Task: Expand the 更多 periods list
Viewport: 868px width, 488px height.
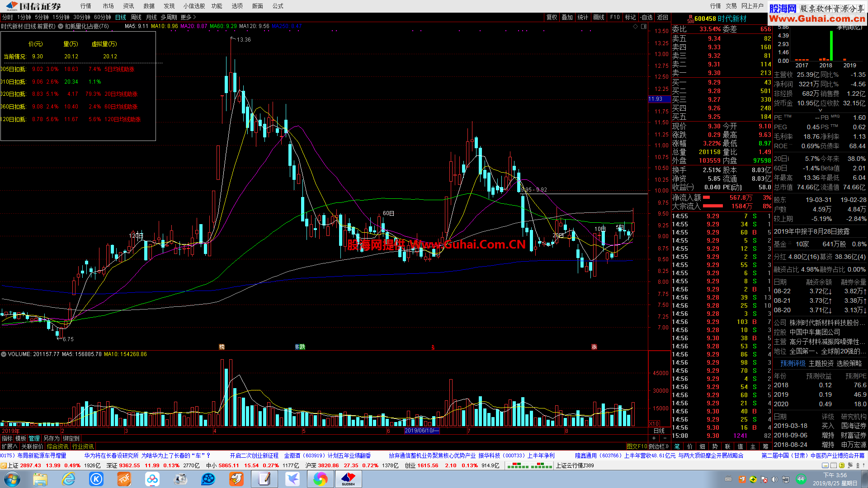Action: click(188, 17)
